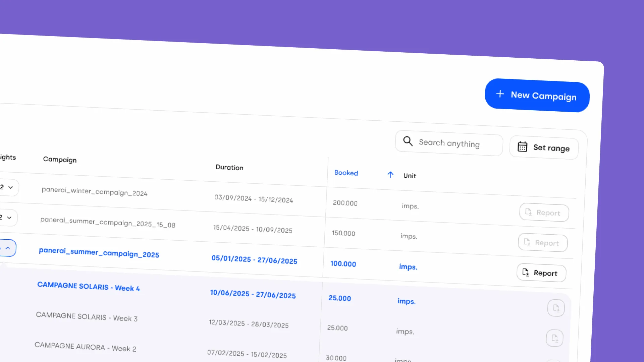Download report for CAMPAGNE SOLARIS - Week 4

pos(556,308)
